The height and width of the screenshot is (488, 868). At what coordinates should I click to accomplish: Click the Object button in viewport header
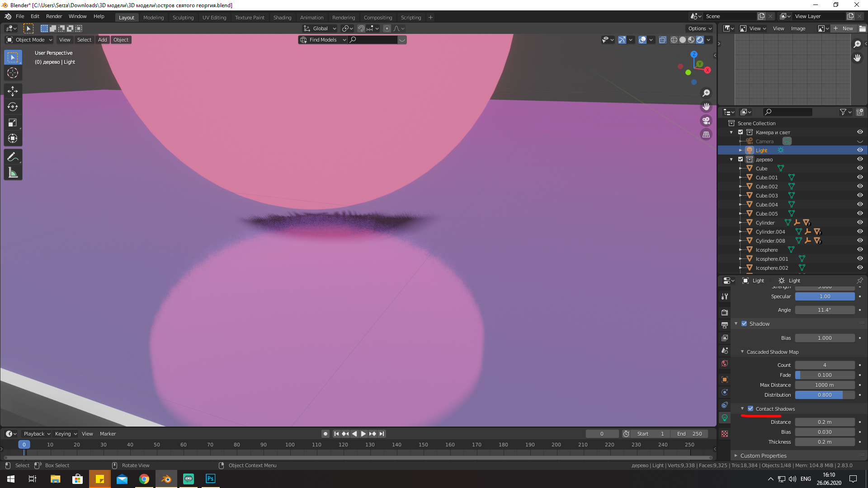point(121,40)
